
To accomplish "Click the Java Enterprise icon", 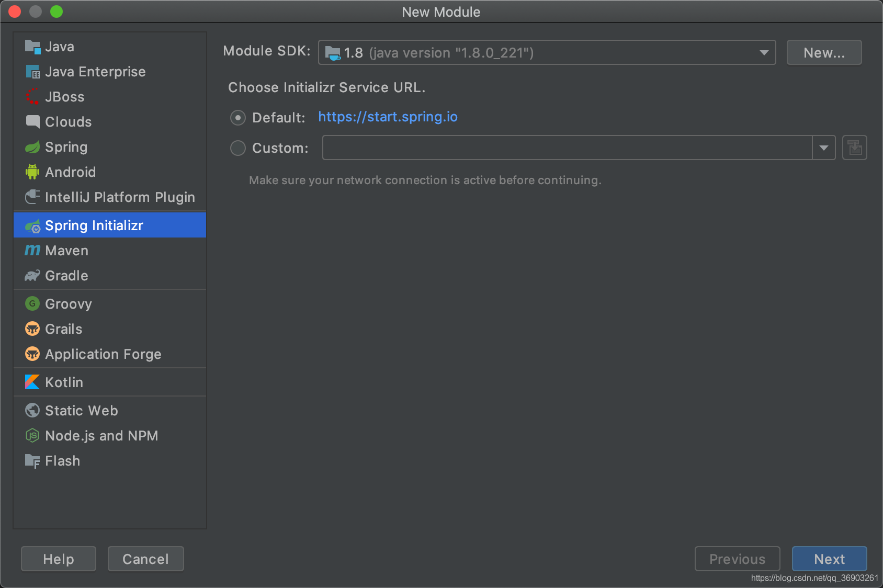I will click(x=32, y=72).
